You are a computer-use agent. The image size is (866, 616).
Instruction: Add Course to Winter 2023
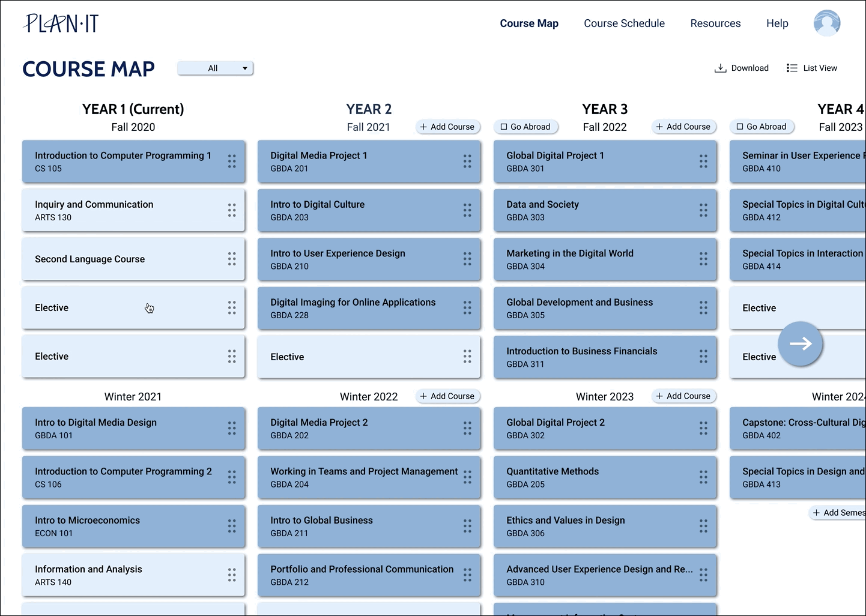click(x=683, y=396)
